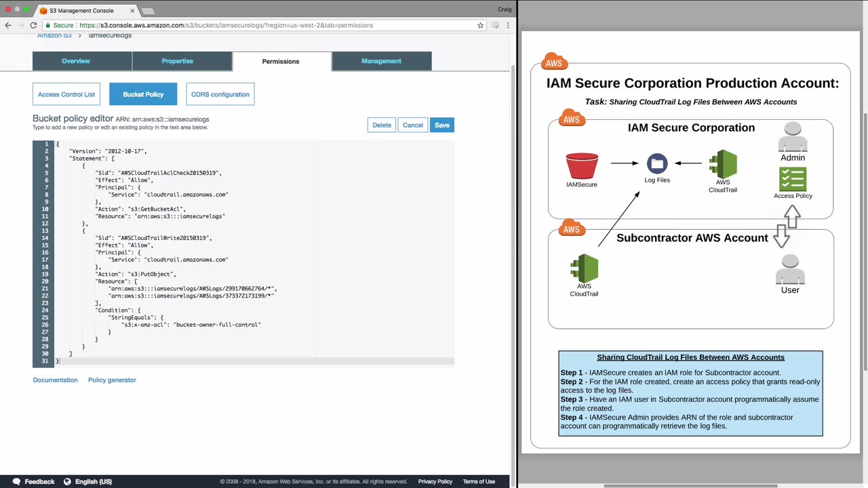This screenshot has height=488, width=868.
Task: Click the green Access Policy checklist icon
Action: click(793, 179)
